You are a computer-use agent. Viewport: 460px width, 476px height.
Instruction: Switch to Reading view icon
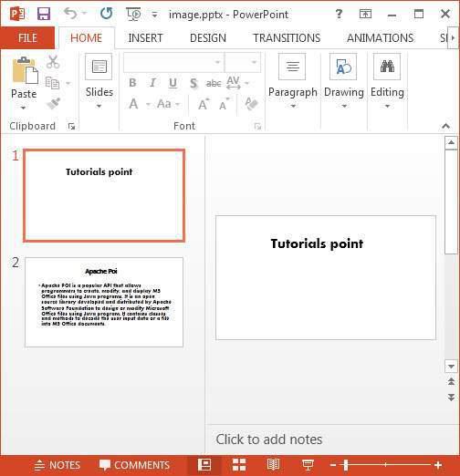pos(273,465)
